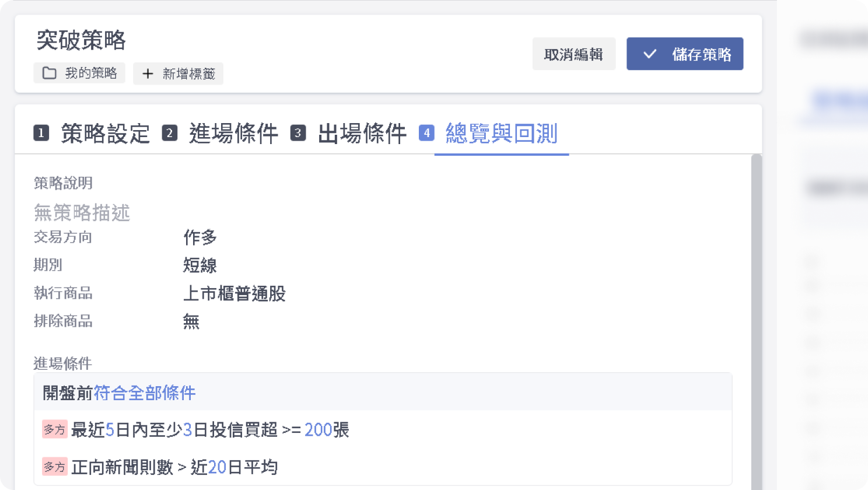868x490 pixels.
Task: Select the 總覽與回測 tab
Action: point(501,134)
